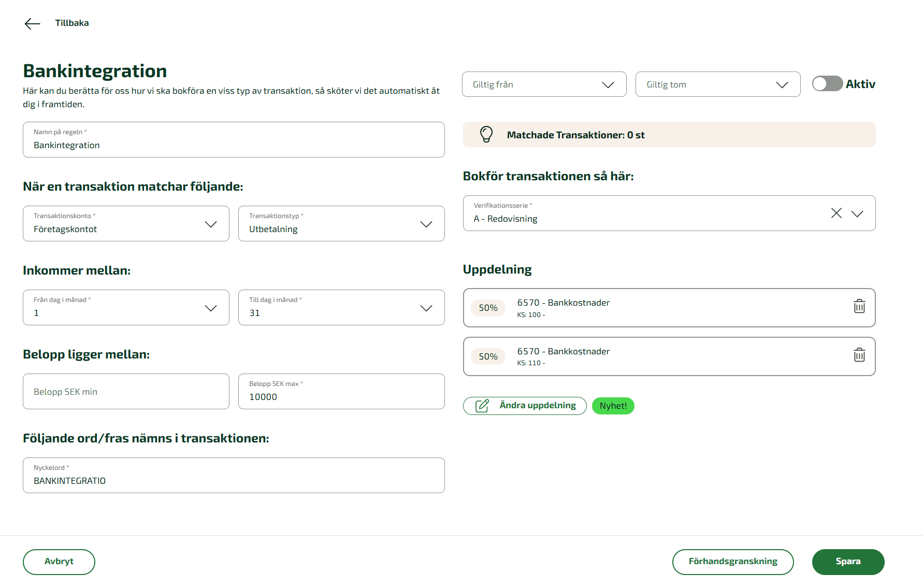Enable the rule with the Aktiv toggle
Screen dimensions: 923x588
tap(827, 83)
